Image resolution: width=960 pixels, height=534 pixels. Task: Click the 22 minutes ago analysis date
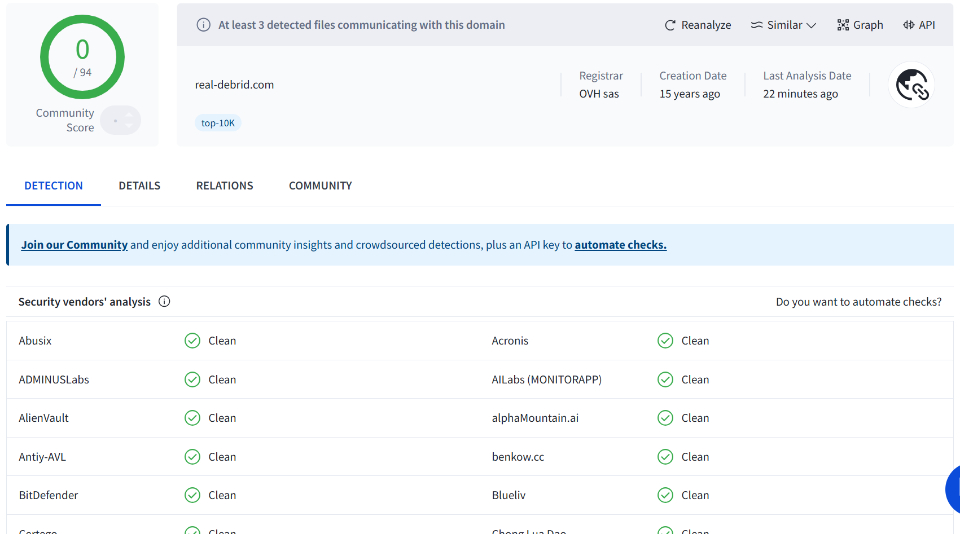click(800, 94)
